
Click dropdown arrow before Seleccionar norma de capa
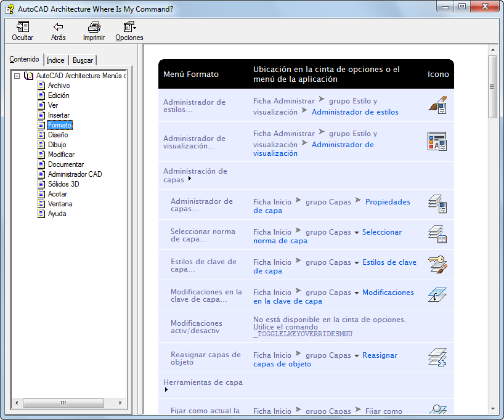[x=357, y=233]
